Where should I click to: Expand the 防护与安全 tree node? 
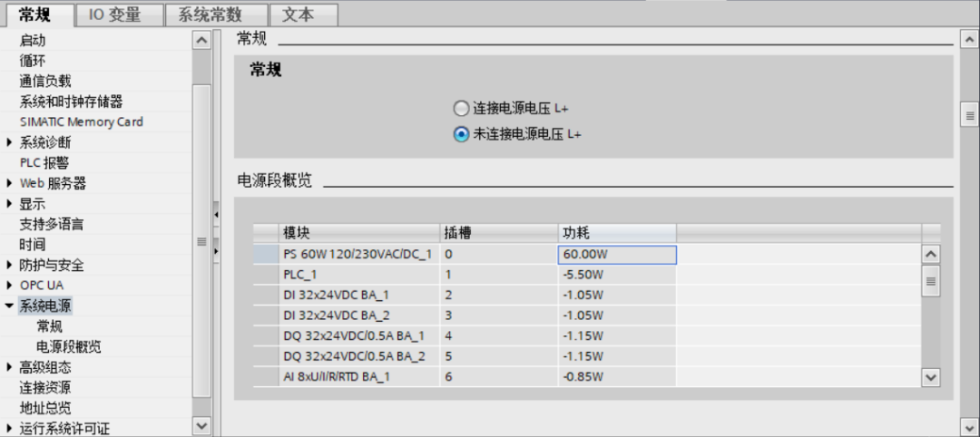9,266
